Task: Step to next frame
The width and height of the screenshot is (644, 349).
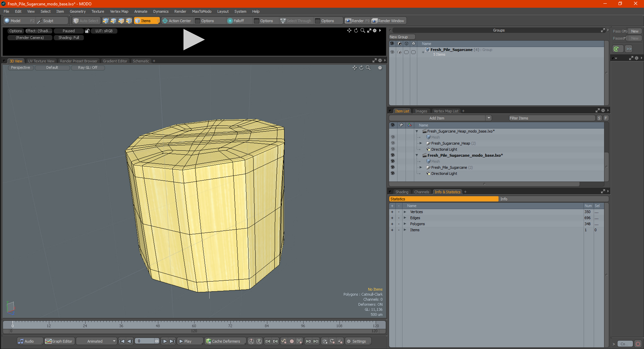Action: [x=164, y=341]
